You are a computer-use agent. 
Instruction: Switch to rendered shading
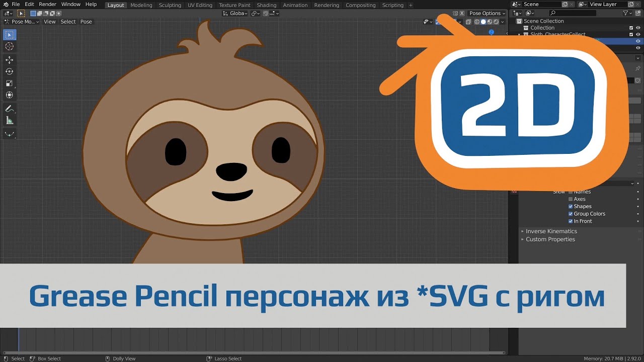pos(496,22)
